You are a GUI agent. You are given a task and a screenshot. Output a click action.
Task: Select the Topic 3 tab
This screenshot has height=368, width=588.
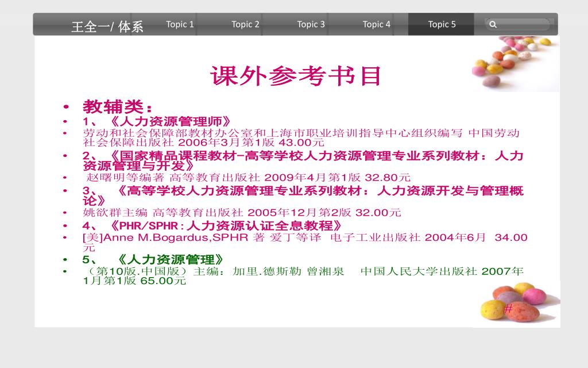311,24
